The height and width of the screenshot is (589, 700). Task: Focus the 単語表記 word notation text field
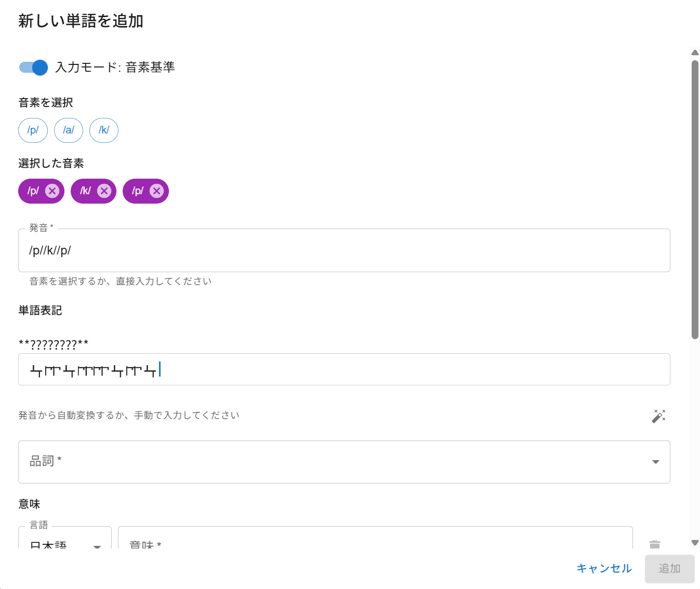point(343,370)
